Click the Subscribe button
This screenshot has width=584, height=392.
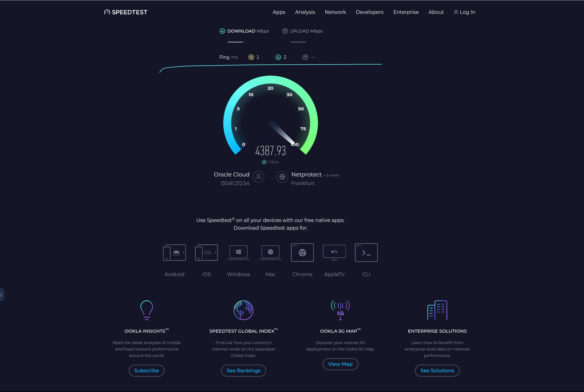(147, 370)
